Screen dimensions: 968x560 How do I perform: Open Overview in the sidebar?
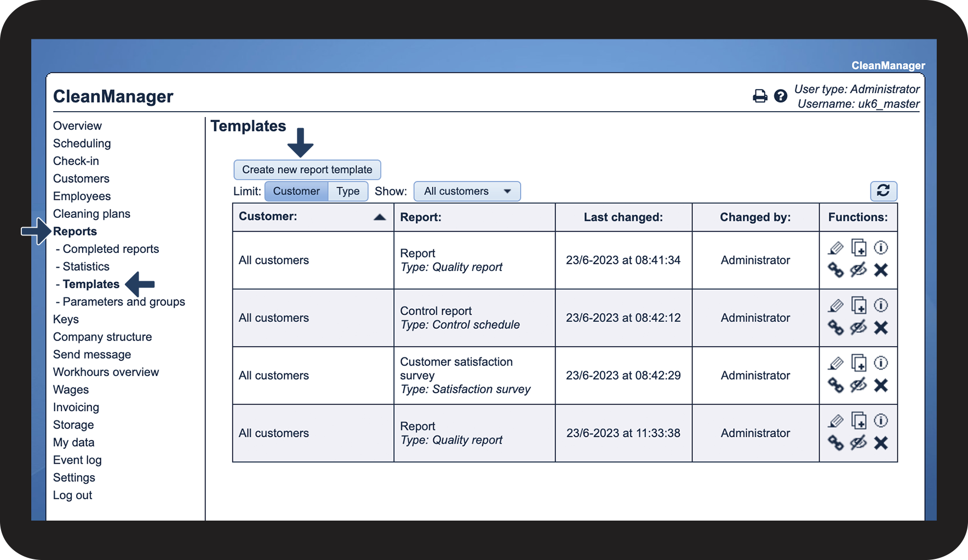pyautogui.click(x=77, y=126)
